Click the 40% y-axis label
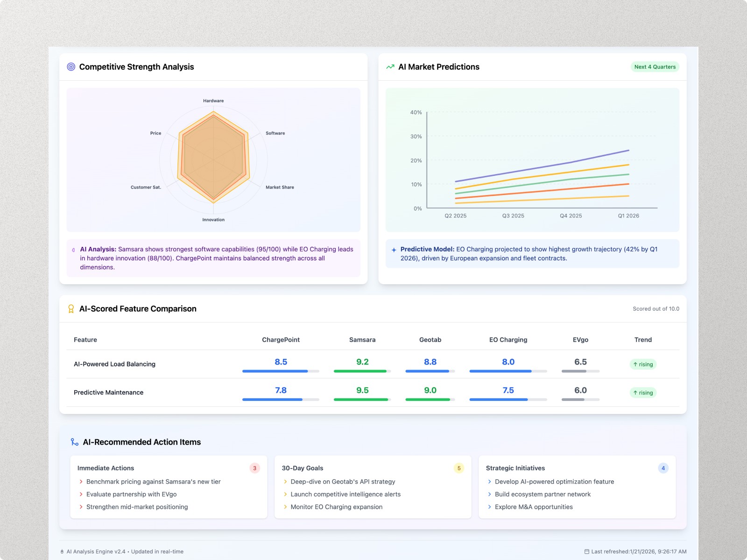This screenshot has height=560, width=747. pos(416,112)
